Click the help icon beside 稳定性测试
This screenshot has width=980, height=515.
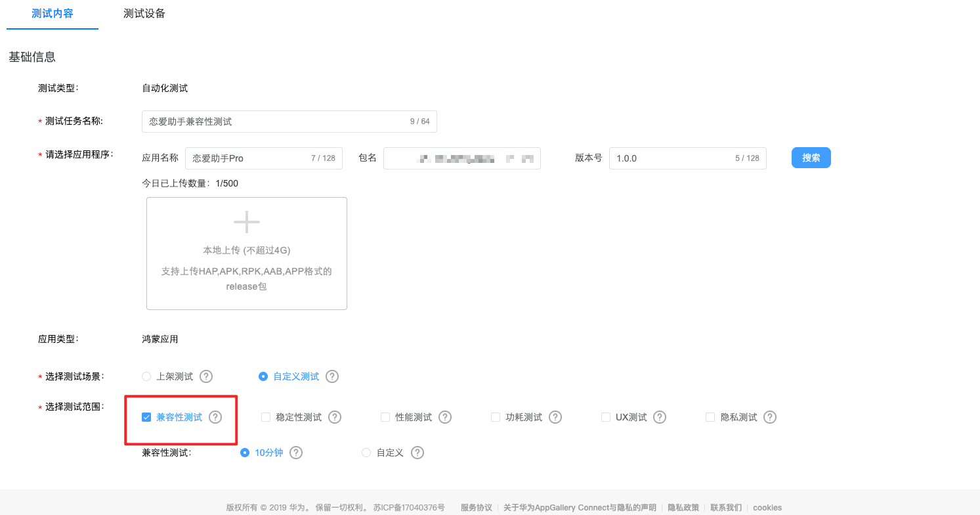click(335, 416)
